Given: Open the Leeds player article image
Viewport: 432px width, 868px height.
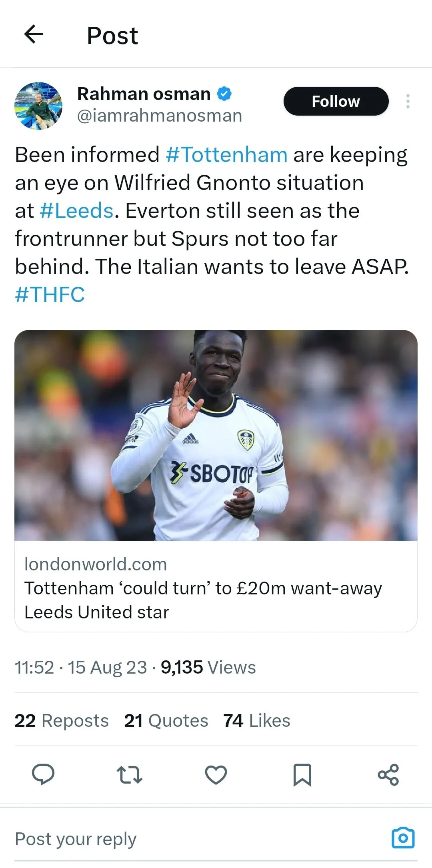Looking at the screenshot, I should coord(216,435).
